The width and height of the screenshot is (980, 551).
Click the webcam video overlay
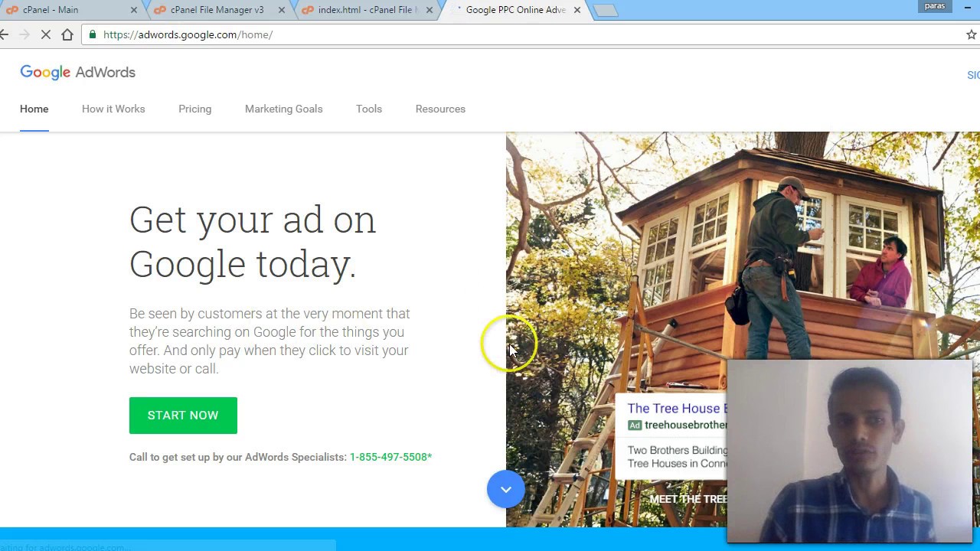point(849,451)
